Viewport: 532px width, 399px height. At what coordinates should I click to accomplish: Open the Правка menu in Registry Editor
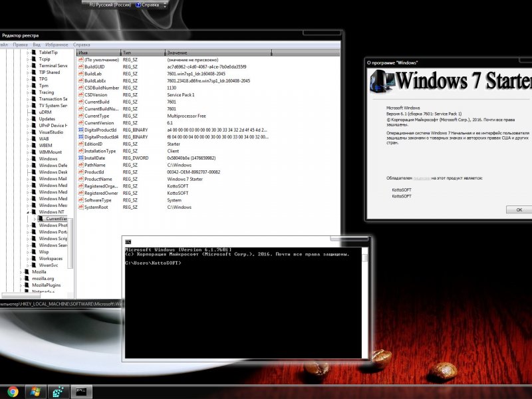click(x=21, y=45)
